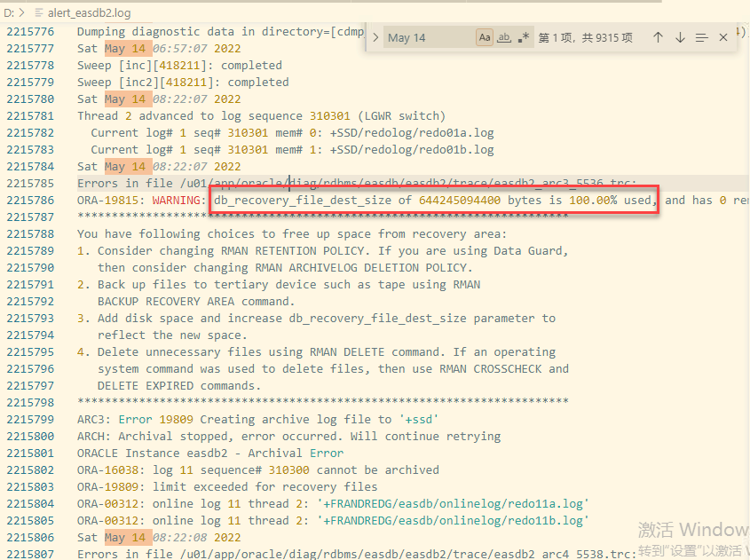This screenshot has width=750, height=560.
Task: Click 'ORA-19809' on line 2215803
Action: click(108, 487)
